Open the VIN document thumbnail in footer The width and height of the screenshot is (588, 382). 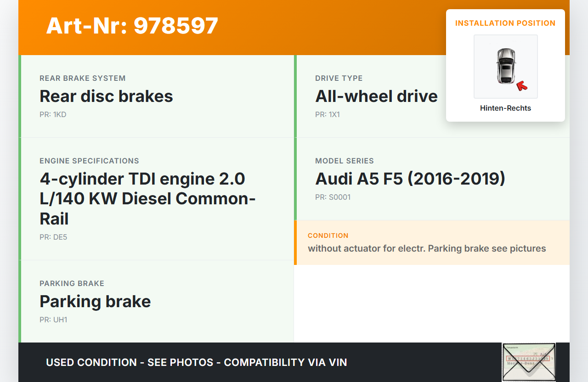[x=528, y=362]
